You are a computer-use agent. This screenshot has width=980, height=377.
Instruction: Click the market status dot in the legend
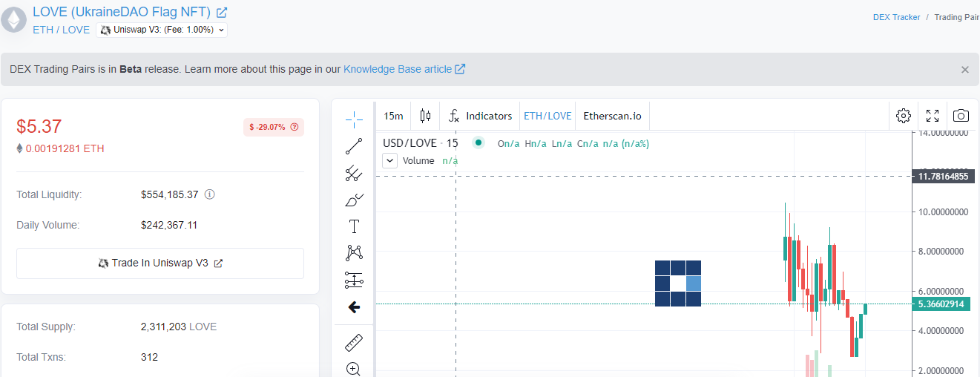[479, 142]
